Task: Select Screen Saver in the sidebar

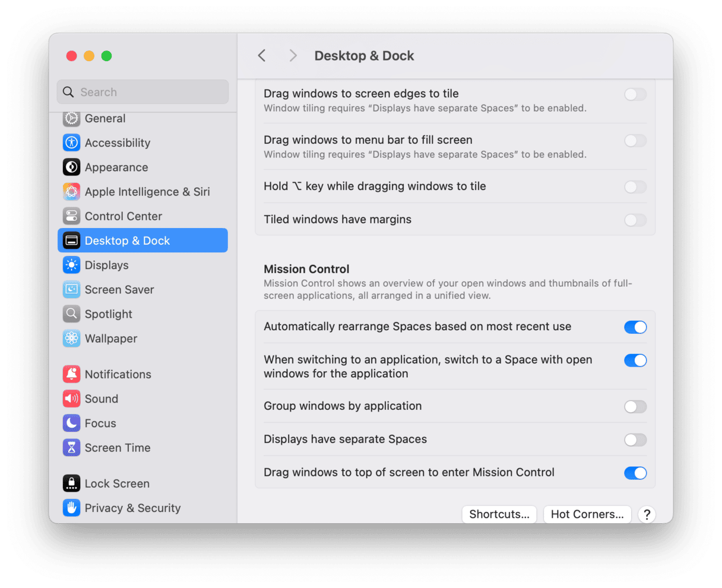Action: click(142, 289)
